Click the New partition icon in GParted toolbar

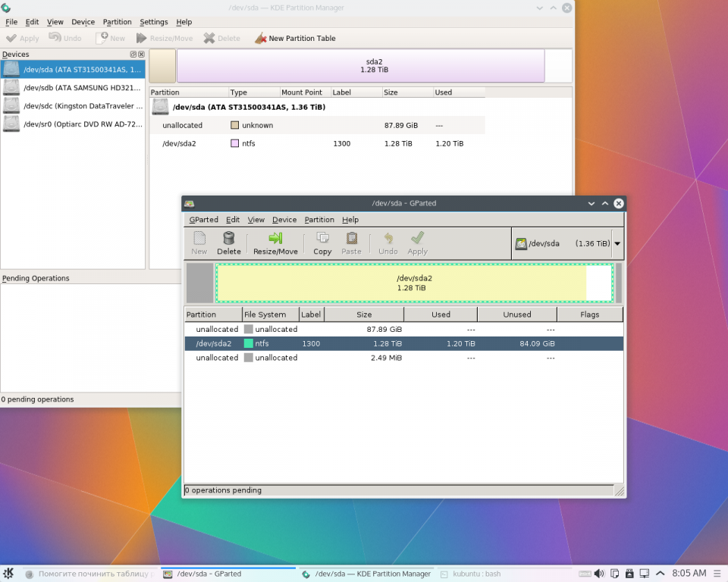[x=199, y=238]
